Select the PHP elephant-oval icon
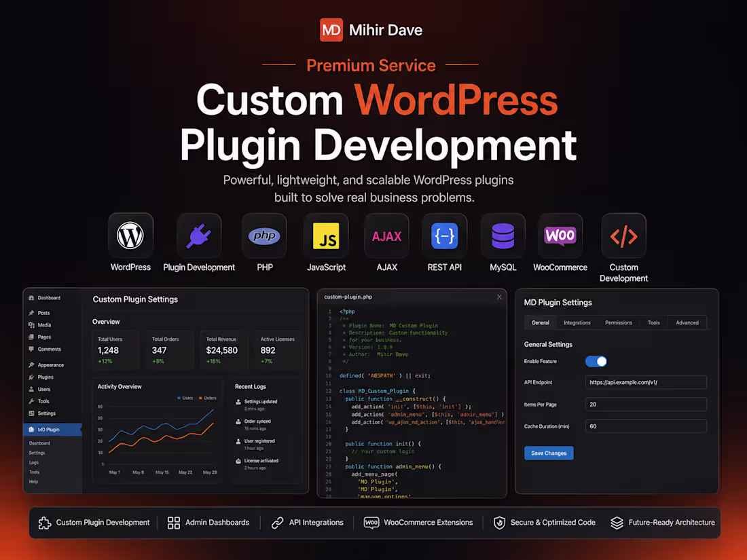 coord(264,236)
